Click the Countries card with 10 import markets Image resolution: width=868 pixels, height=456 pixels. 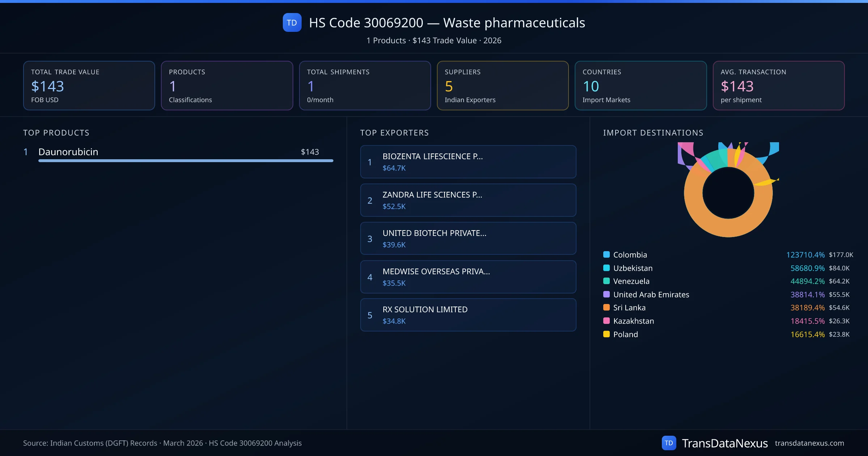[x=641, y=85]
